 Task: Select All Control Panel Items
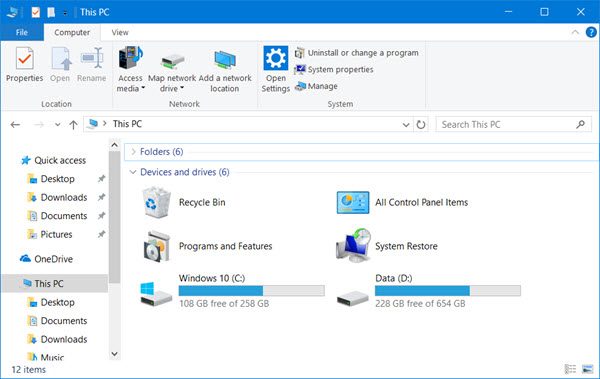[x=403, y=202]
